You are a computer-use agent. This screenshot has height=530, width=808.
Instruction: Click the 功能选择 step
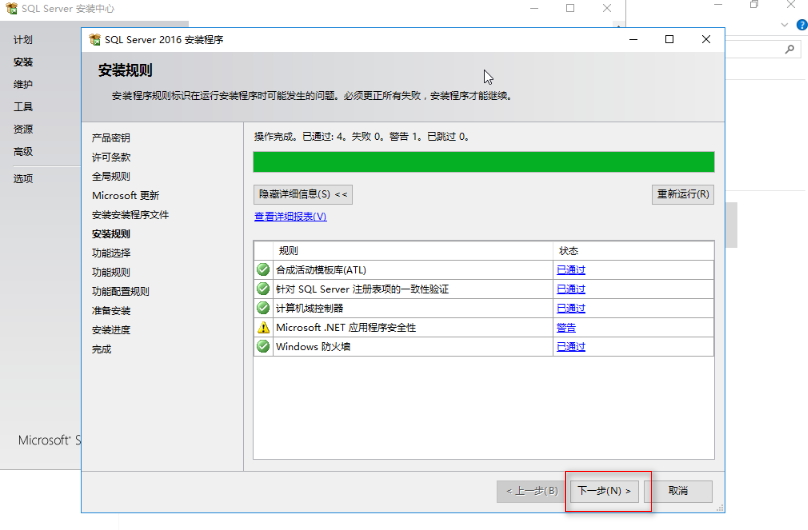tap(111, 253)
